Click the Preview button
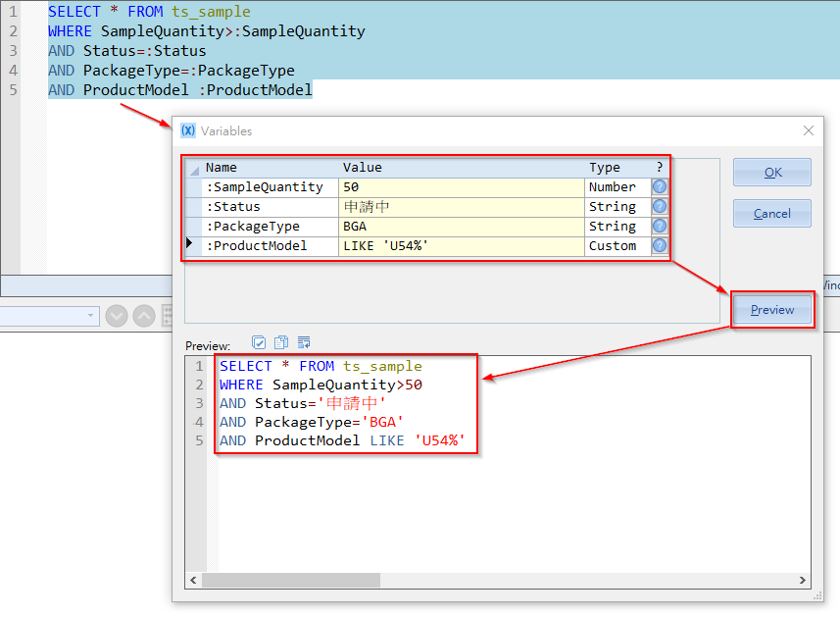The width and height of the screenshot is (840, 617). click(772, 309)
